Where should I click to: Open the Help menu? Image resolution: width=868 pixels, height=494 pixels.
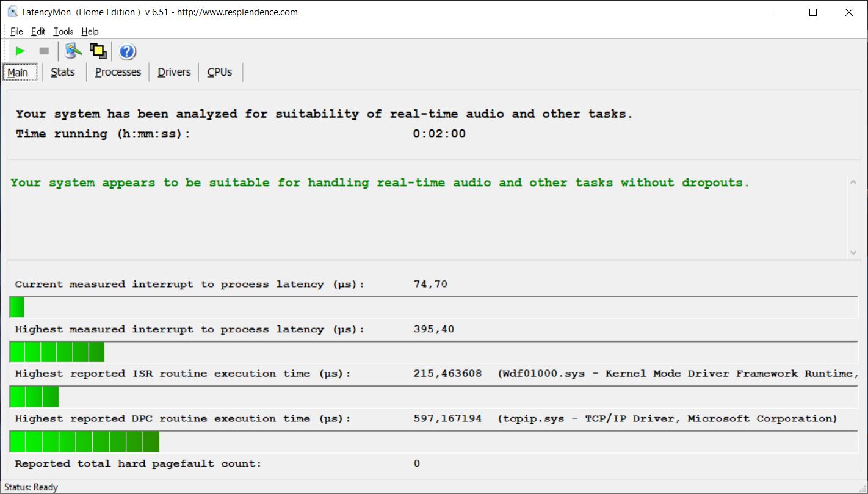pyautogui.click(x=90, y=32)
